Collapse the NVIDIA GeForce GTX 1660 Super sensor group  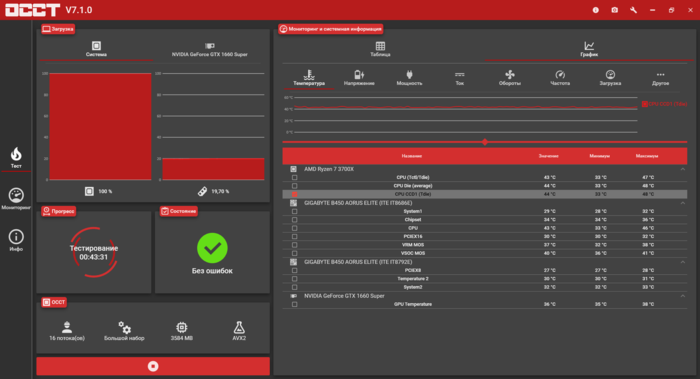click(x=683, y=296)
